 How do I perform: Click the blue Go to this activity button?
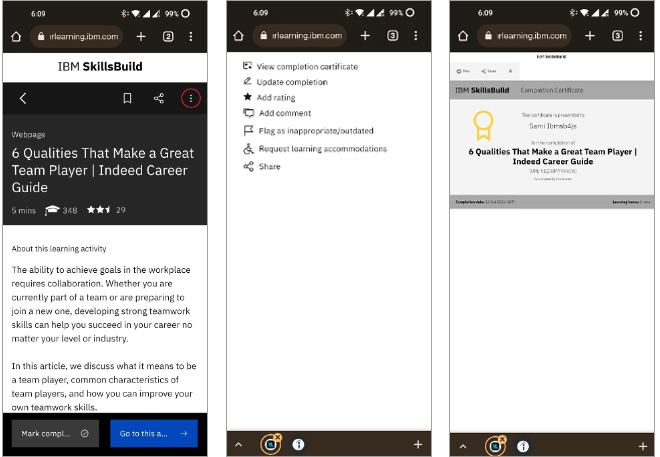pyautogui.click(x=154, y=433)
